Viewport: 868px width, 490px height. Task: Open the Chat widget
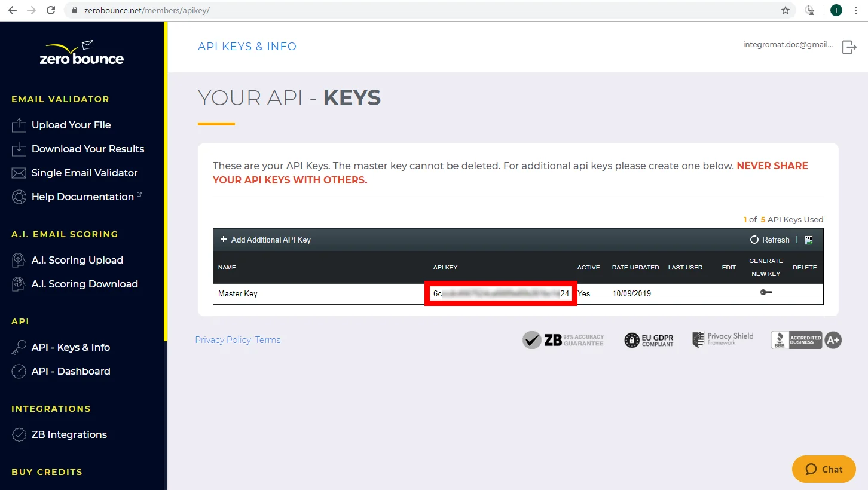[x=824, y=469]
